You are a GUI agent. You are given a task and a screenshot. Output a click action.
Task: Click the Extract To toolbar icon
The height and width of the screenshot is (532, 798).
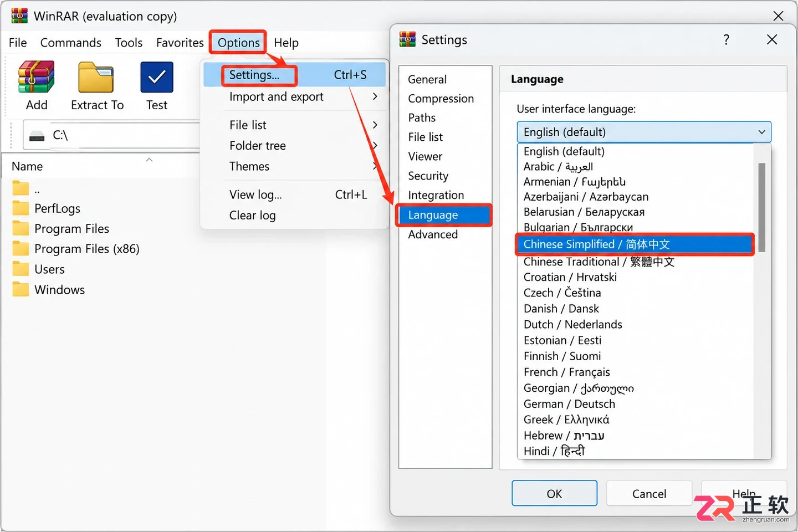click(96, 77)
